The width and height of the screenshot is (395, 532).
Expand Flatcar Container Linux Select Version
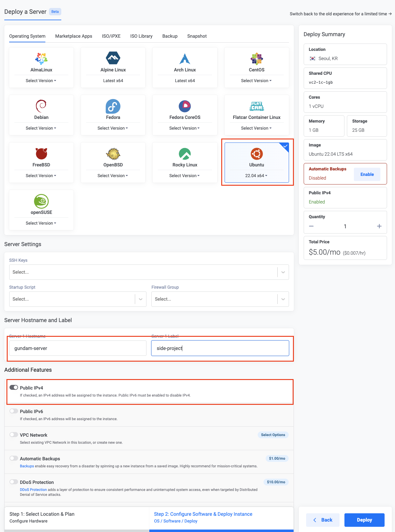pos(256,128)
